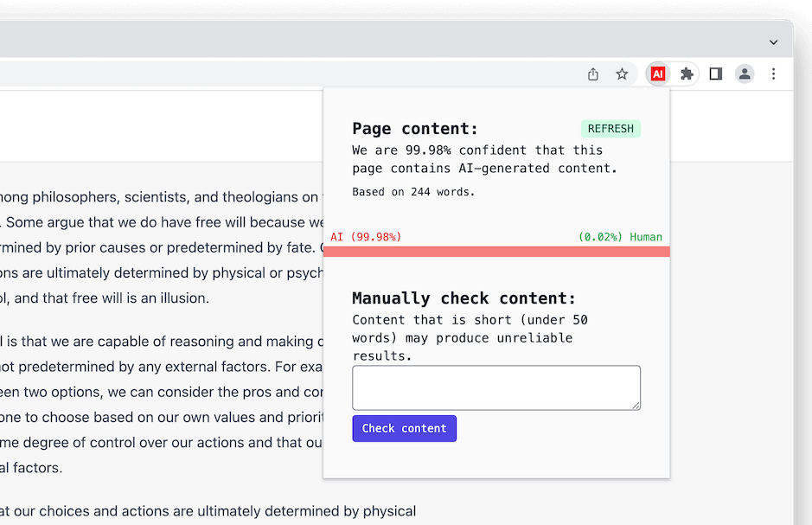Screen dimensions: 812x525
Task: Click the (0.02%) Human label
Action: [x=620, y=237]
